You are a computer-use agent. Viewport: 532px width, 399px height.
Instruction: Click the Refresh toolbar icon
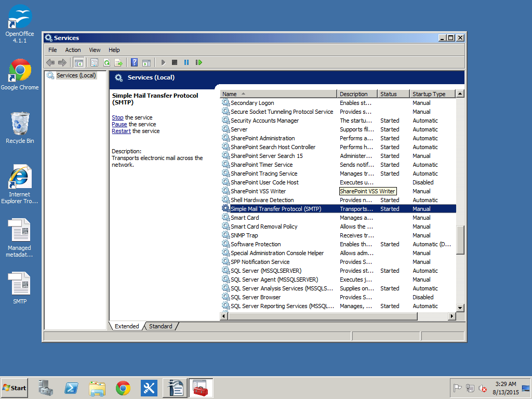(x=107, y=62)
